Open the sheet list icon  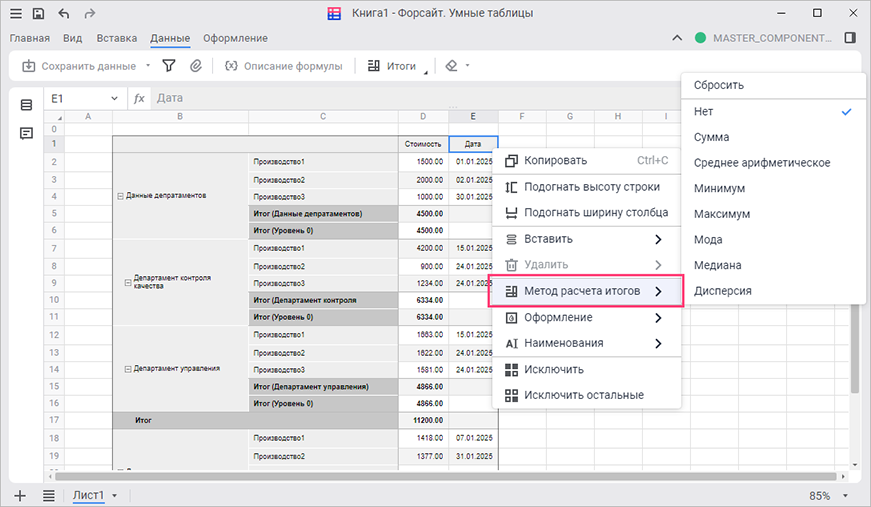49,495
